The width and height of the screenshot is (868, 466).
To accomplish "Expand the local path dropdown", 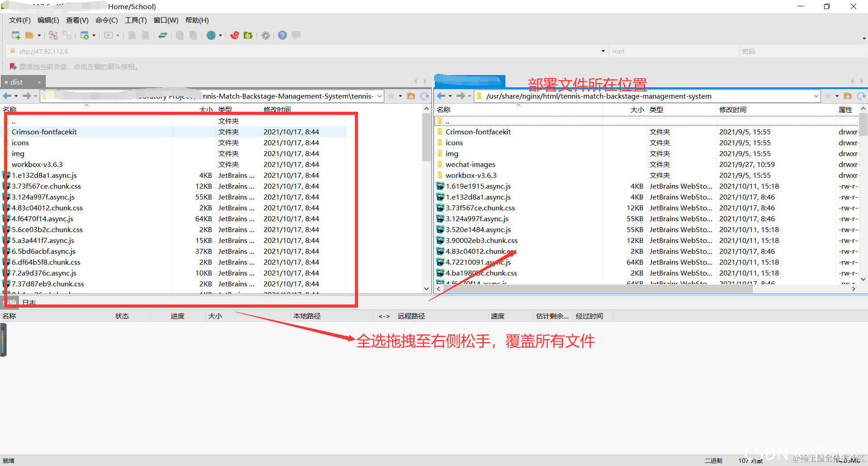I will point(379,96).
